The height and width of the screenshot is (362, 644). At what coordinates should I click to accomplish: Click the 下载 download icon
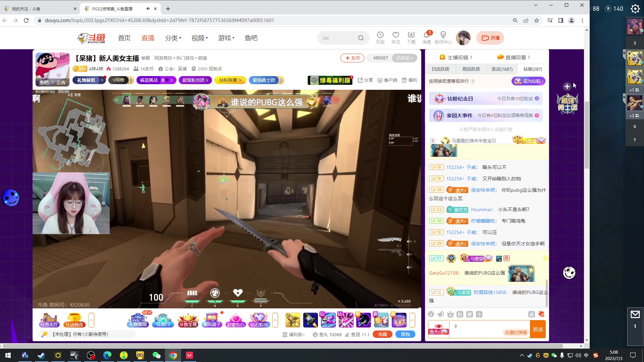click(411, 38)
